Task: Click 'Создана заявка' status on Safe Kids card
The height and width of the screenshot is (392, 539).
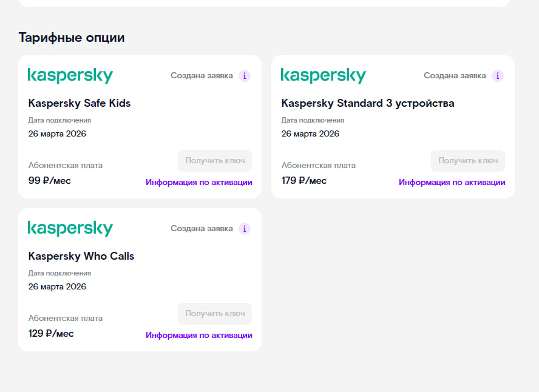Action: [202, 76]
